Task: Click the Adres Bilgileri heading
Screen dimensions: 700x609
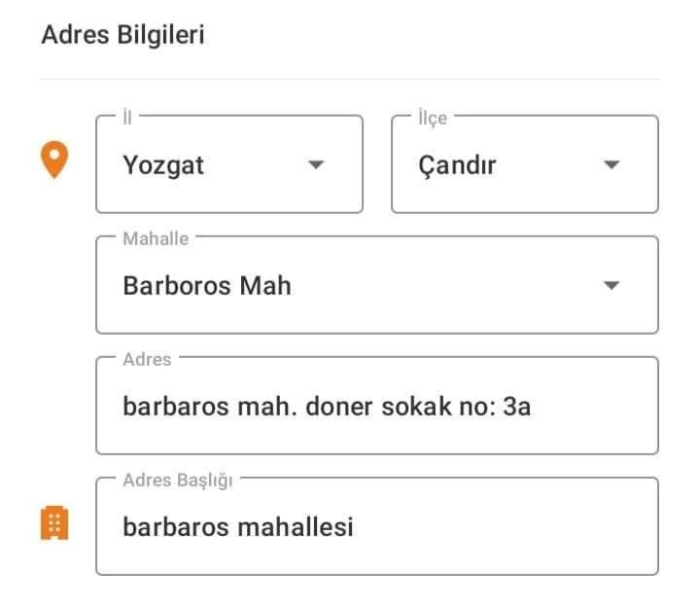Action: tap(122, 35)
